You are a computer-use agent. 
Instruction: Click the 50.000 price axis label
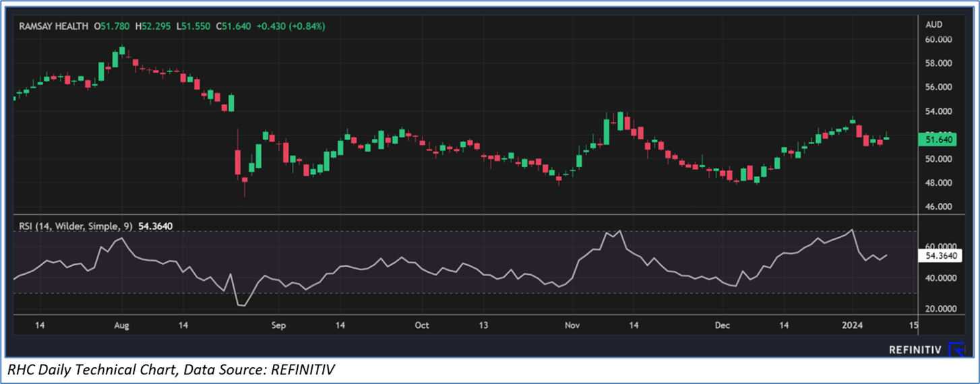[x=938, y=159]
